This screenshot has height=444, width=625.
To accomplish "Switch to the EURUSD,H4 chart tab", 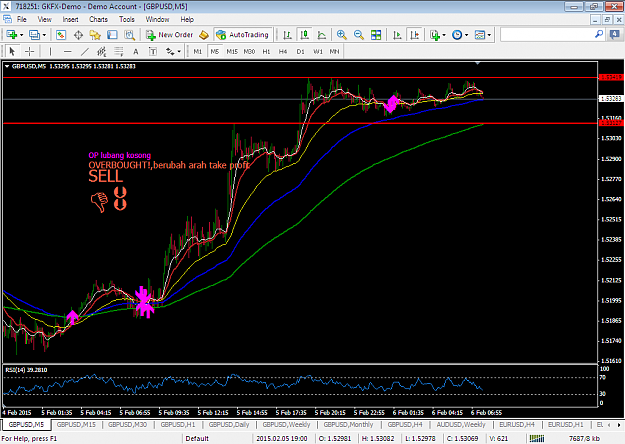I will point(517,425).
